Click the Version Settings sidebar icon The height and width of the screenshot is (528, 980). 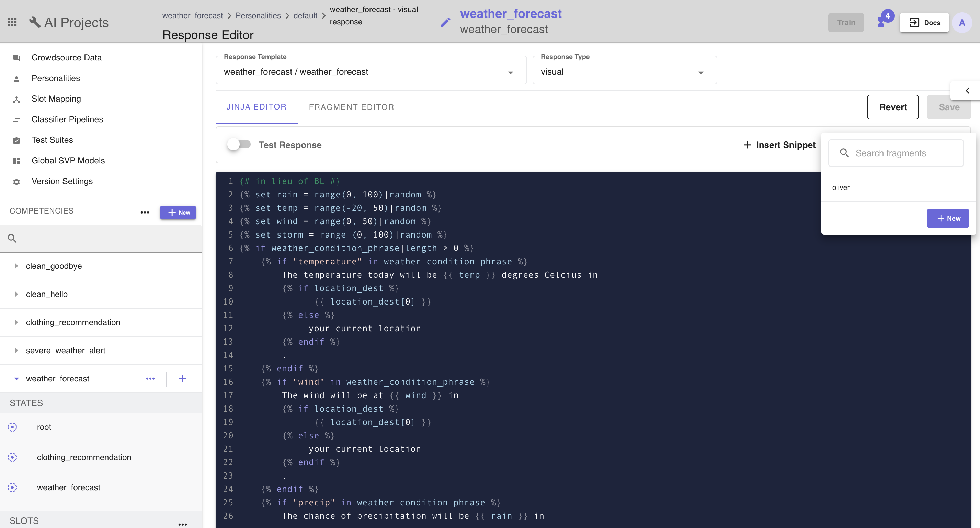pos(15,181)
